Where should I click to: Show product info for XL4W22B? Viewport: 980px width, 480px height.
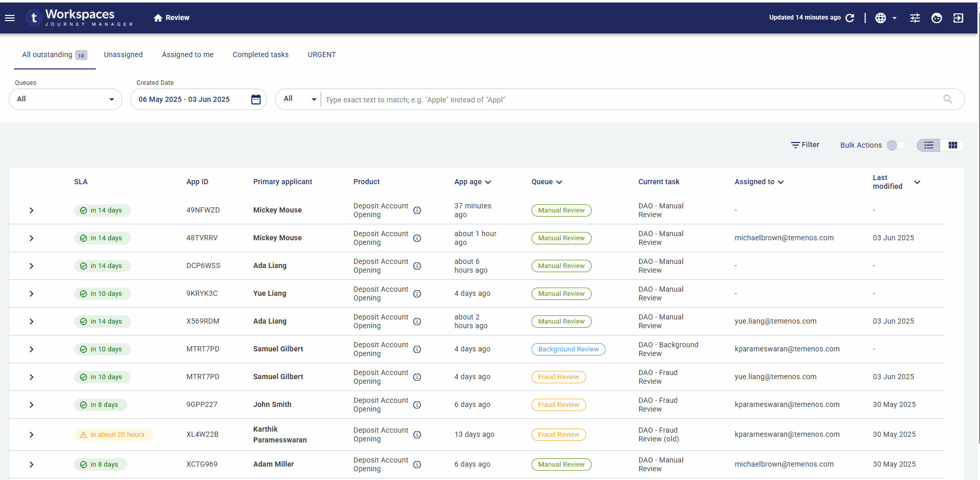pos(417,435)
